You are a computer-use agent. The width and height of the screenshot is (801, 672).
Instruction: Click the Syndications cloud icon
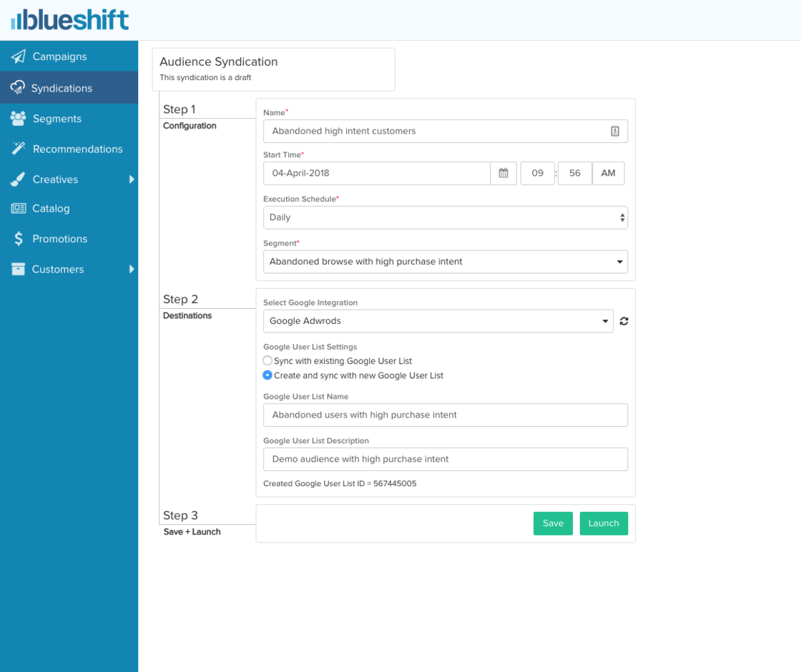click(17, 87)
